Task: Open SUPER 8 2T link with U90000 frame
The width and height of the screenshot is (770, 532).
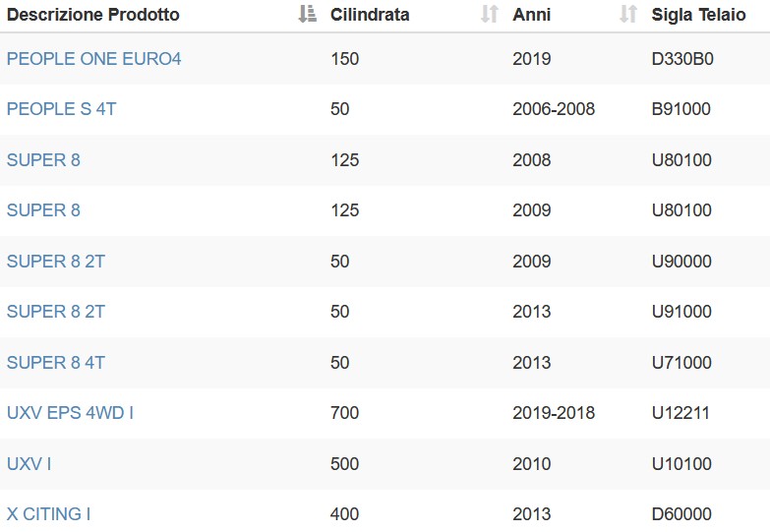Action: (x=55, y=262)
